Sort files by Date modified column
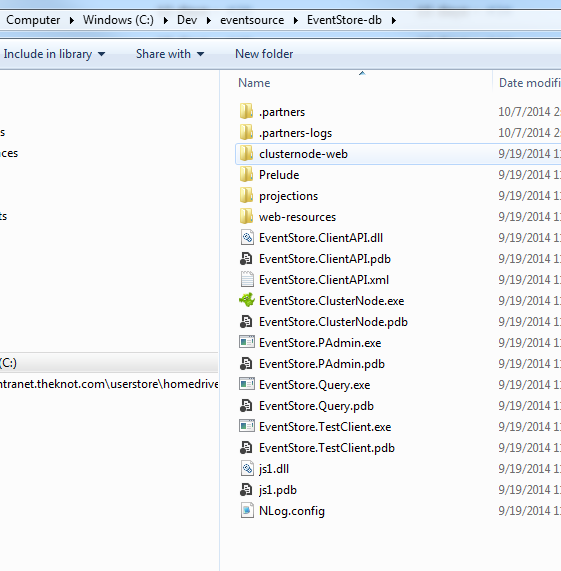 coord(530,83)
